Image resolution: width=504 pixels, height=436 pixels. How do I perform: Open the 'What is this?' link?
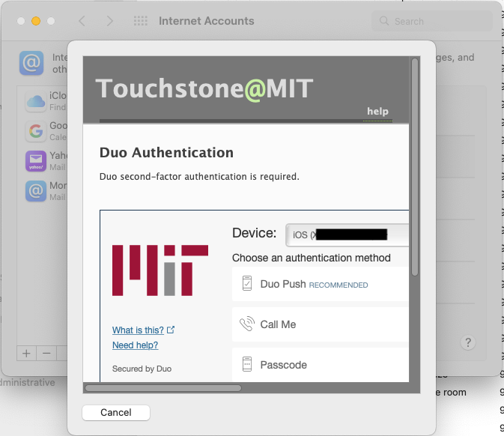pyautogui.click(x=138, y=330)
